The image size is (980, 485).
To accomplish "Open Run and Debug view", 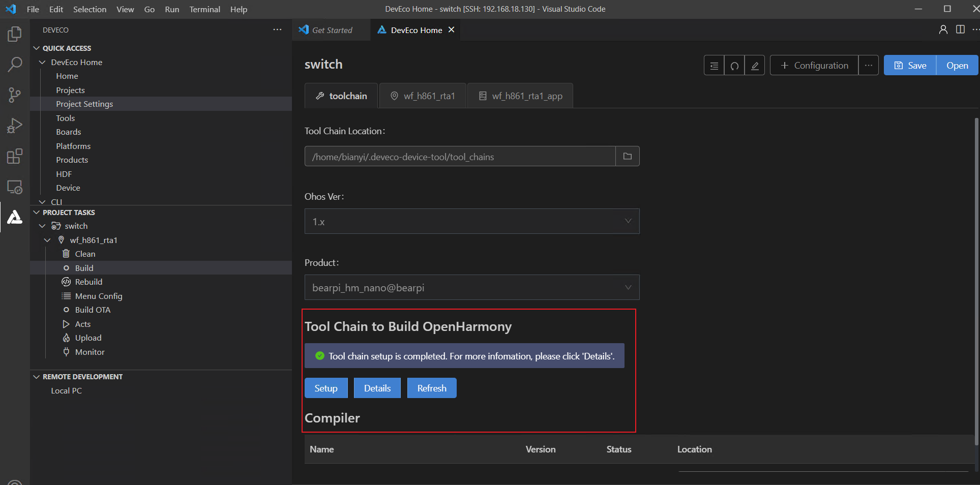I will tap(15, 126).
